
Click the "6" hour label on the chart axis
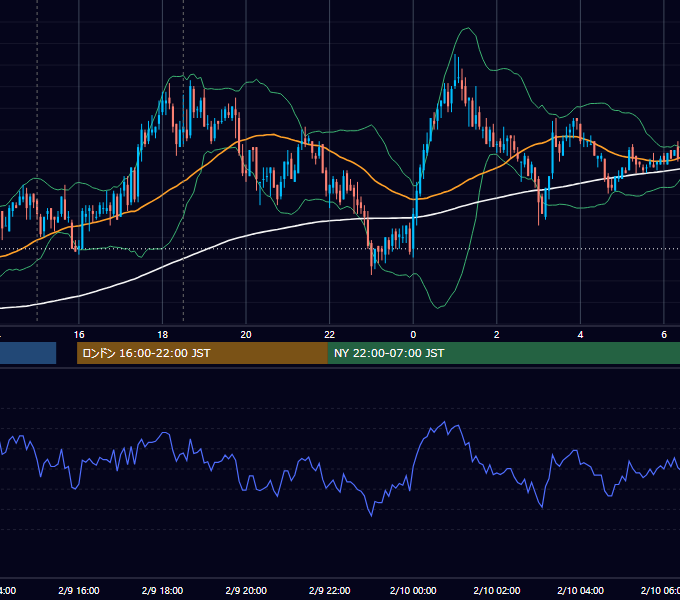(664, 335)
